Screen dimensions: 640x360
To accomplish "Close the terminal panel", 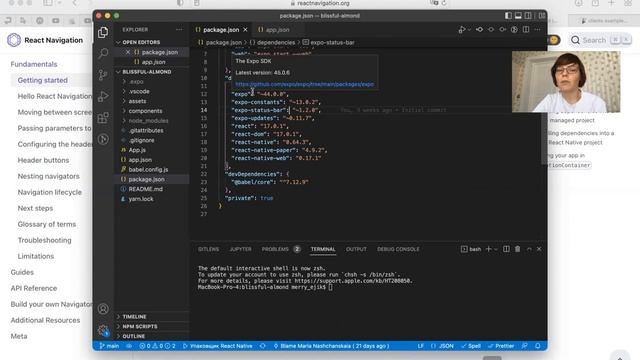I will (539, 249).
